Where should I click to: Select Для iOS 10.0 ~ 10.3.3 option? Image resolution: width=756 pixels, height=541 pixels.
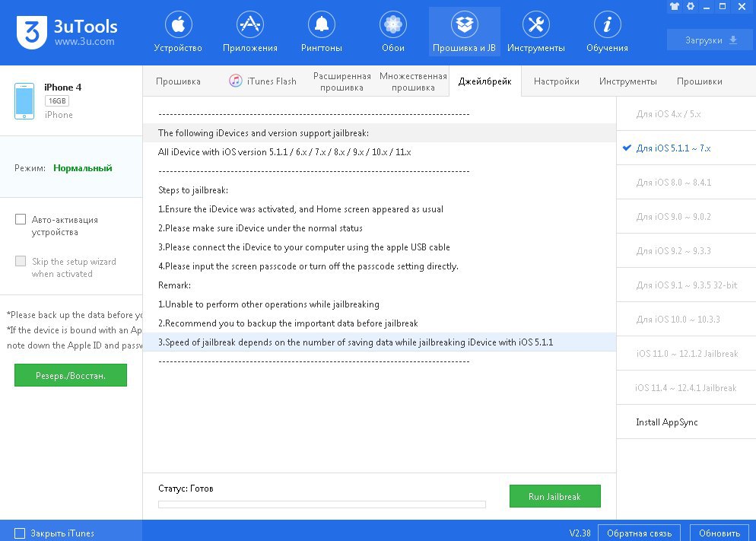(x=687, y=320)
